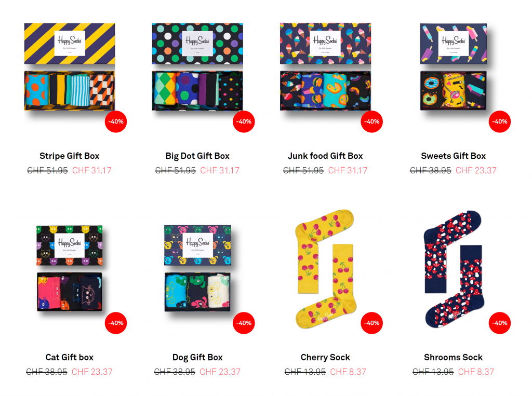Open the Junk food Gift Box title link
The image size is (532, 396).
325,156
